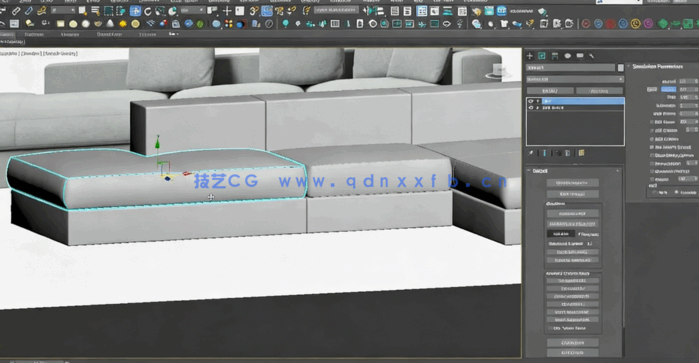699x363 pixels.
Task: Click the Bind to Space Warp icon
Action: 41,11
